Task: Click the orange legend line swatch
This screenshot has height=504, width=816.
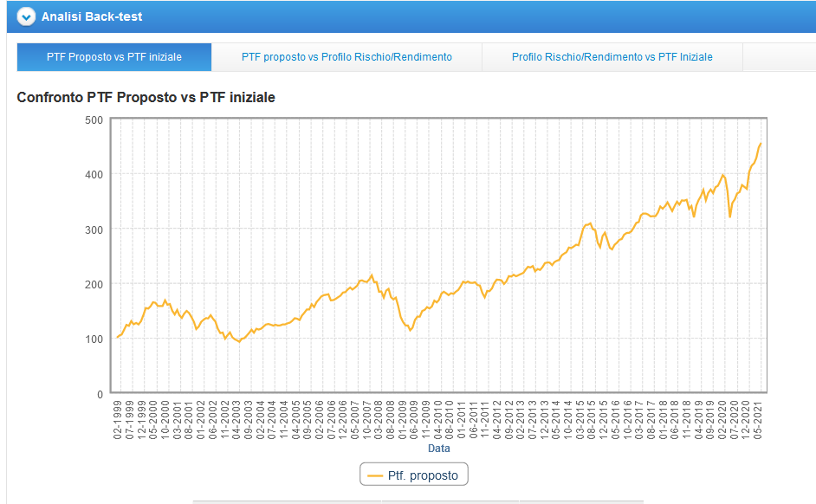Action: point(375,476)
